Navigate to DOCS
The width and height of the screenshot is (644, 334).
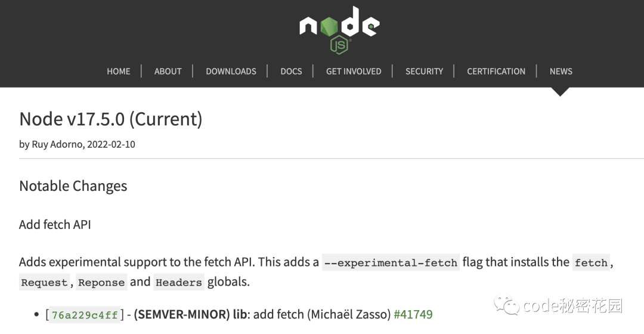coord(291,71)
